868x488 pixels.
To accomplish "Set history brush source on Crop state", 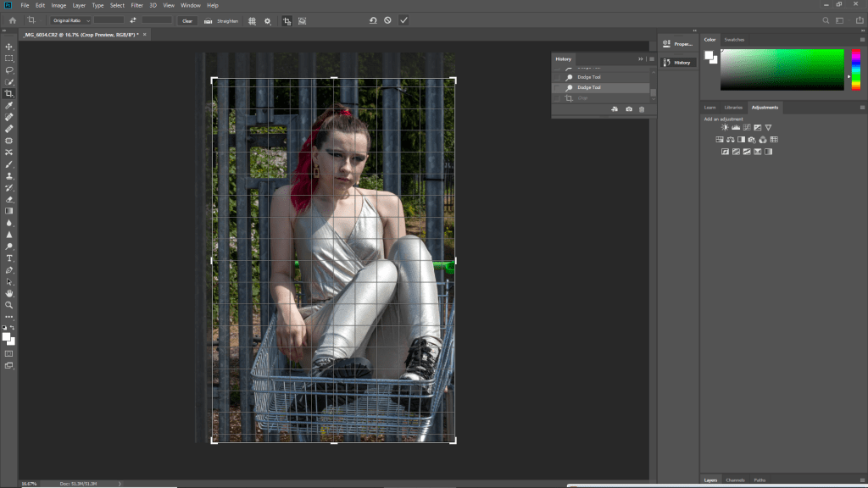I will click(557, 98).
